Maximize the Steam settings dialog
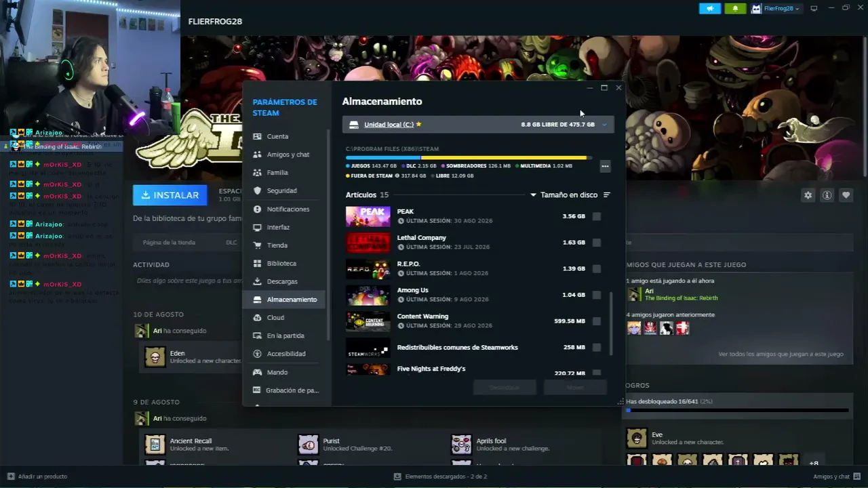 pos(604,87)
